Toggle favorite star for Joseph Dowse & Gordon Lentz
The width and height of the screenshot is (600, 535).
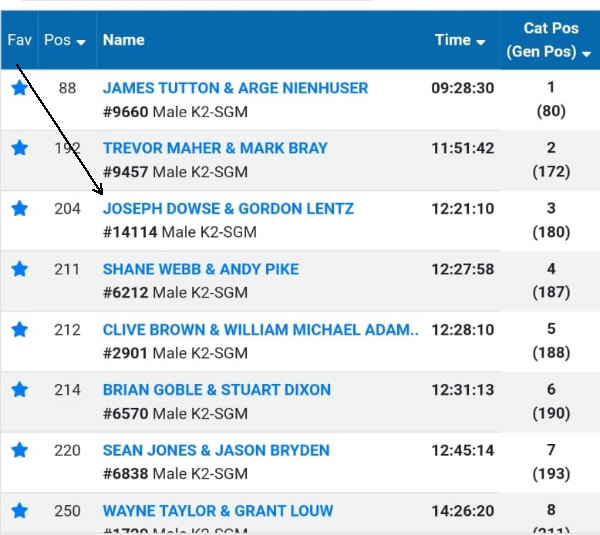coord(19,209)
